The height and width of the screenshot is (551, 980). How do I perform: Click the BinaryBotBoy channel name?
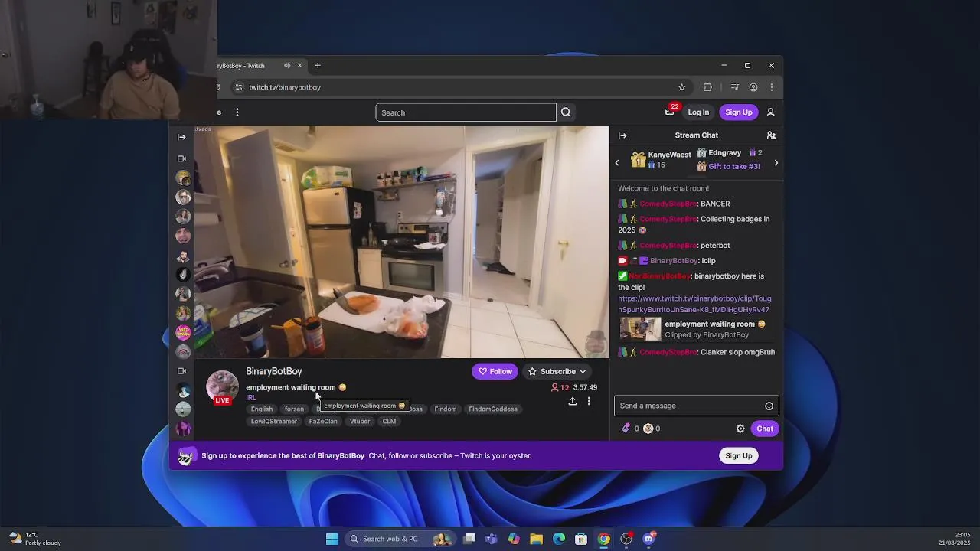click(x=274, y=371)
